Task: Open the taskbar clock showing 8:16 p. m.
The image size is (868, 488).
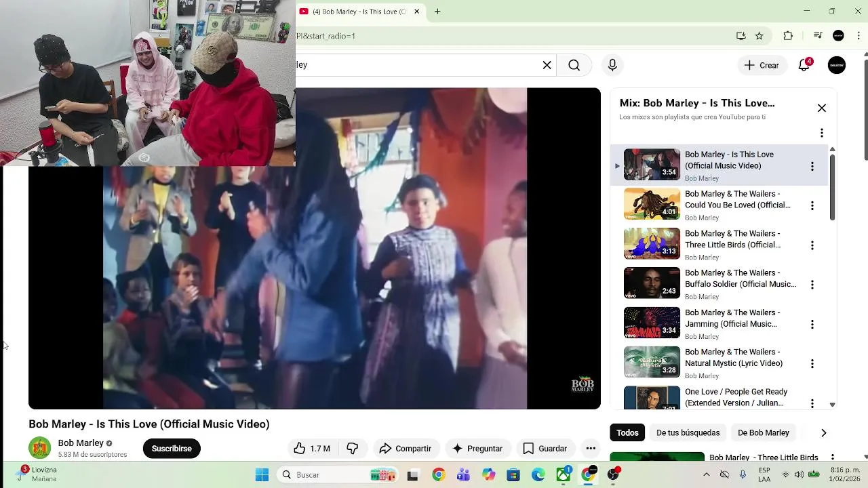Action: (845, 474)
